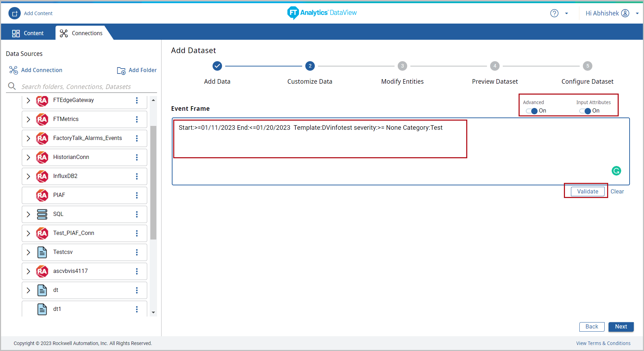
Task: Open more options for dt1
Action: coord(137,309)
